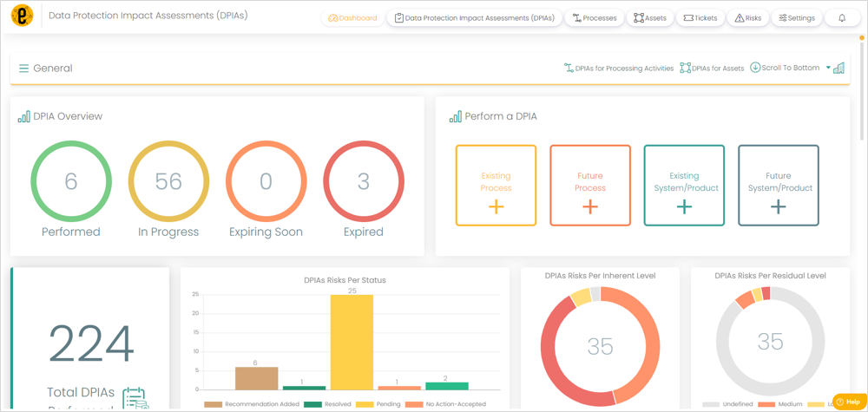Click the plus icon for Existing Process
Screen dimensions: 868x412
coord(496,207)
